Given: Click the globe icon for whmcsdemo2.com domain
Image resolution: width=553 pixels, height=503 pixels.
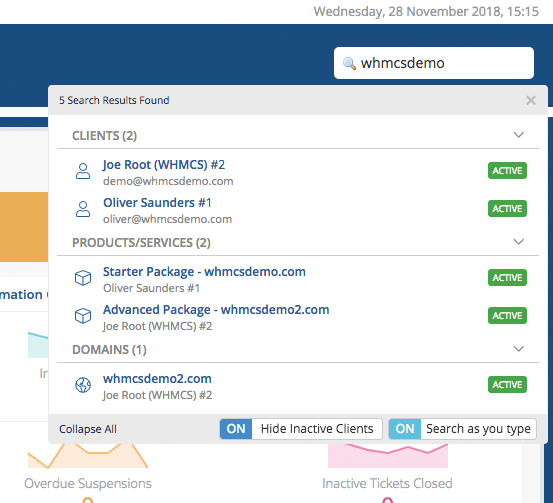Looking at the screenshot, I should (83, 385).
